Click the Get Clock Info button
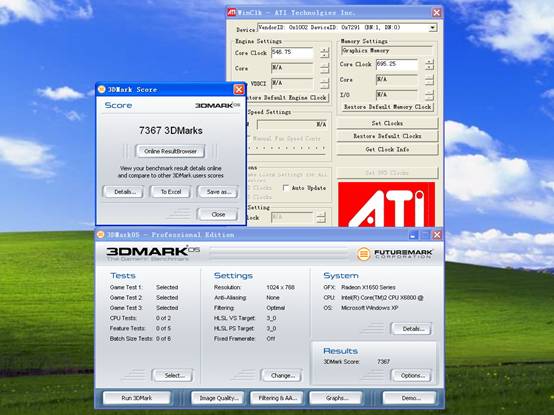This screenshot has width=554, height=415. click(387, 149)
